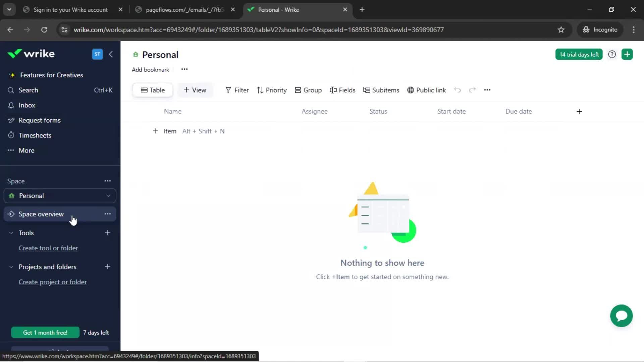Screen dimensions: 644x362
Task: Click the Wrike logo
Action: click(31, 54)
